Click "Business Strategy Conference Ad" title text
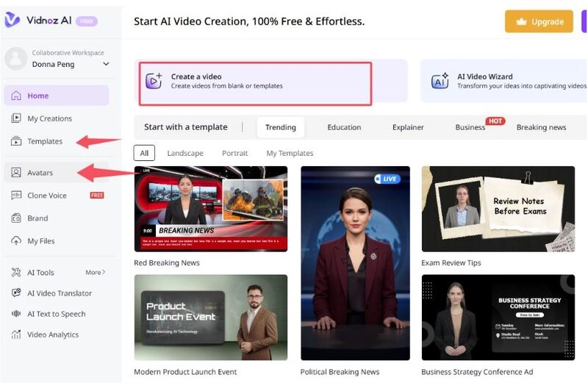This screenshot has width=588, height=383. tap(477, 372)
